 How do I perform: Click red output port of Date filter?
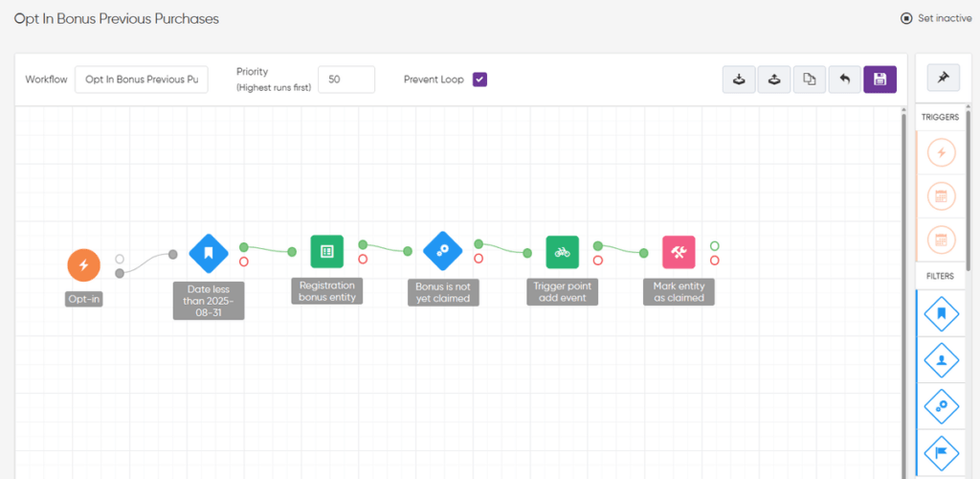click(244, 262)
